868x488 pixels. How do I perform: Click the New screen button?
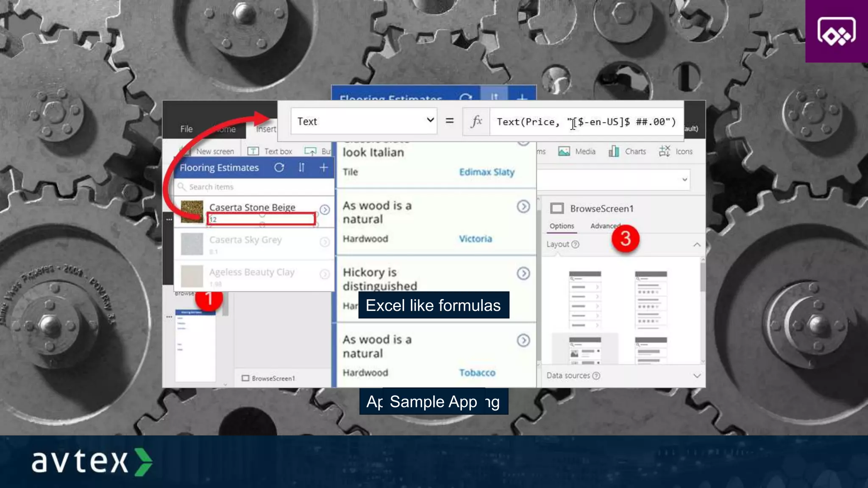point(208,151)
